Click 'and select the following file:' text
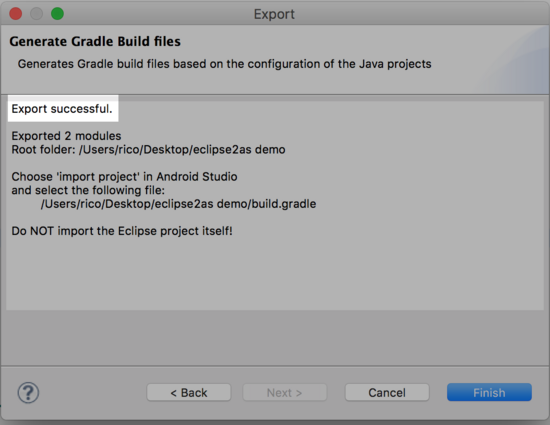This screenshot has width=550, height=425. 88,190
